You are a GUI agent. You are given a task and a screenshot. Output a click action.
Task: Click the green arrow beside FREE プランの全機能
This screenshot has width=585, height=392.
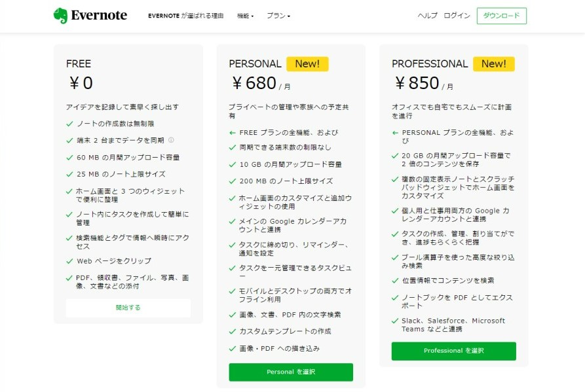coord(233,133)
